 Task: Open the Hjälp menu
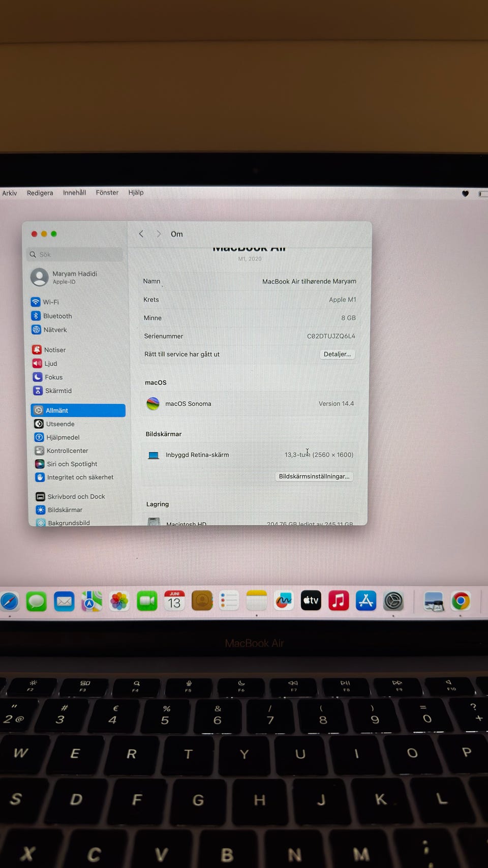coord(136,193)
